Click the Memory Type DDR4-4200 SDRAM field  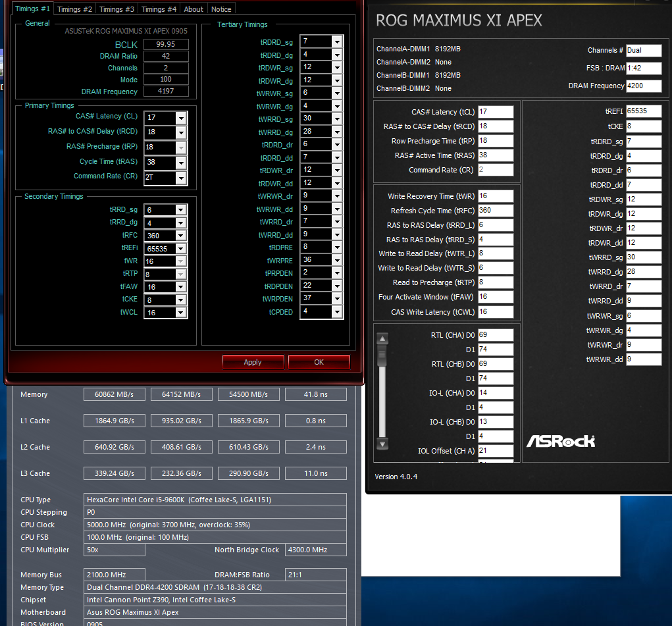click(x=215, y=587)
